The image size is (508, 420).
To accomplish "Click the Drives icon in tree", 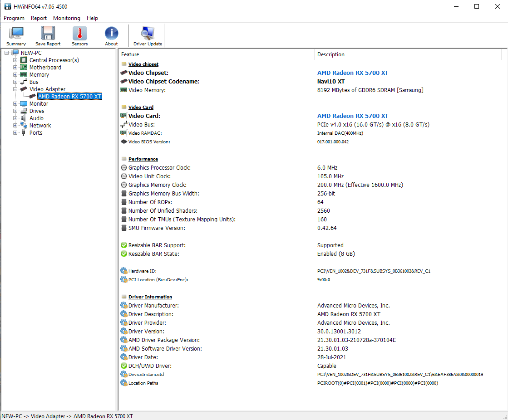I will (x=24, y=111).
